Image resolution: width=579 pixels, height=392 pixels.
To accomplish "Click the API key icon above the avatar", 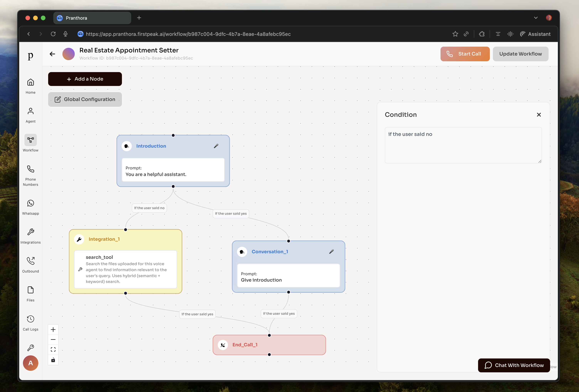I will click(30, 348).
